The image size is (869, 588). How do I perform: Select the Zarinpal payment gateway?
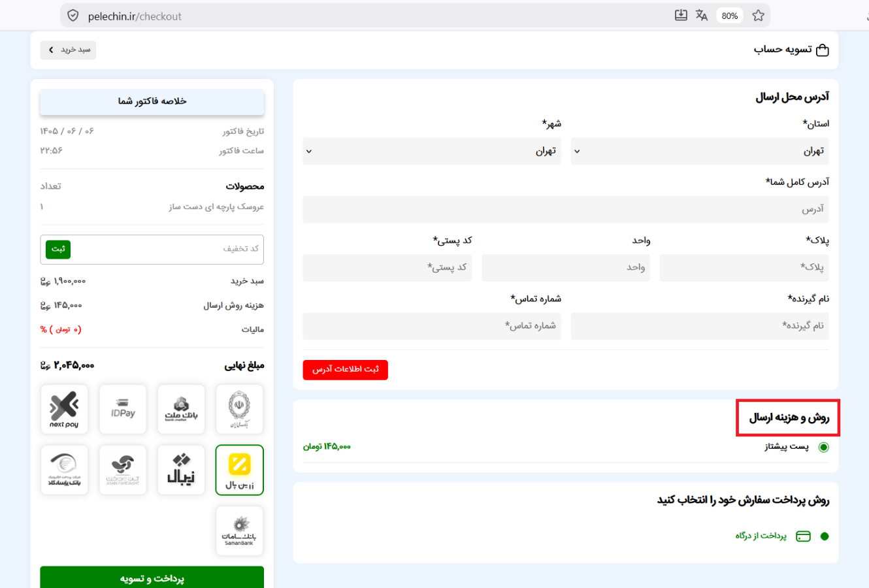(x=240, y=470)
